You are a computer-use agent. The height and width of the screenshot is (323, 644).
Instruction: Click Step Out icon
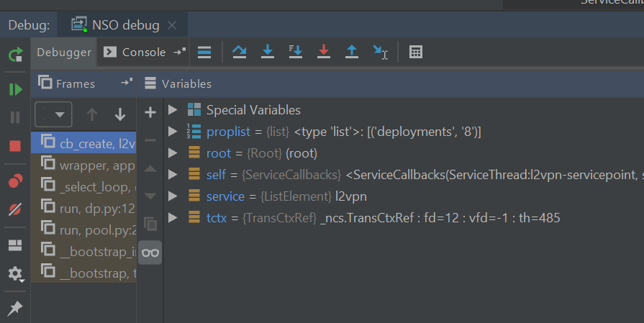352,52
